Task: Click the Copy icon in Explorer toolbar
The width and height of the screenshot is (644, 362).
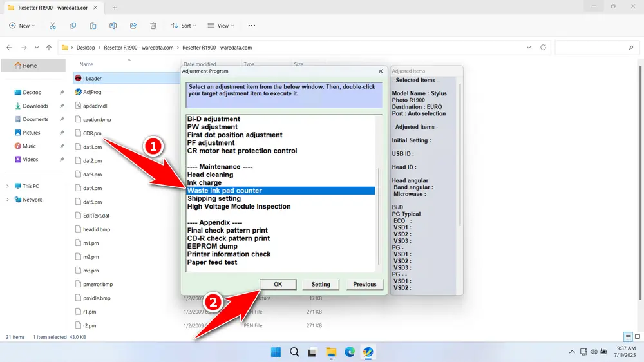Action: pos(73,26)
